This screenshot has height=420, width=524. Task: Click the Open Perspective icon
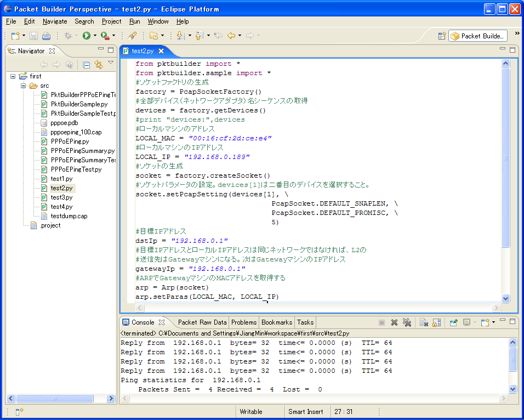coord(442,36)
